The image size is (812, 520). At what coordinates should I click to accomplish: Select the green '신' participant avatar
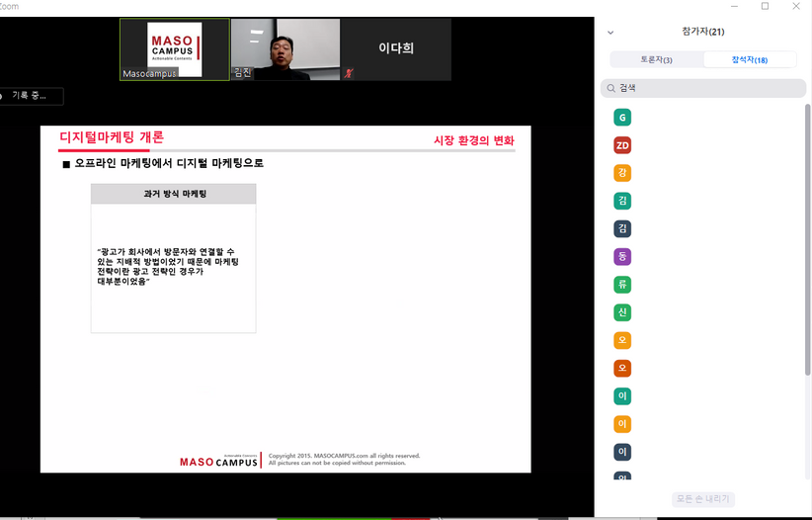pyautogui.click(x=622, y=312)
